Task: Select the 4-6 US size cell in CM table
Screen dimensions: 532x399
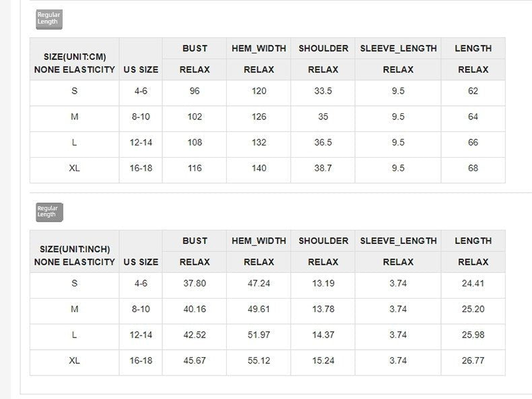Action: click(141, 91)
